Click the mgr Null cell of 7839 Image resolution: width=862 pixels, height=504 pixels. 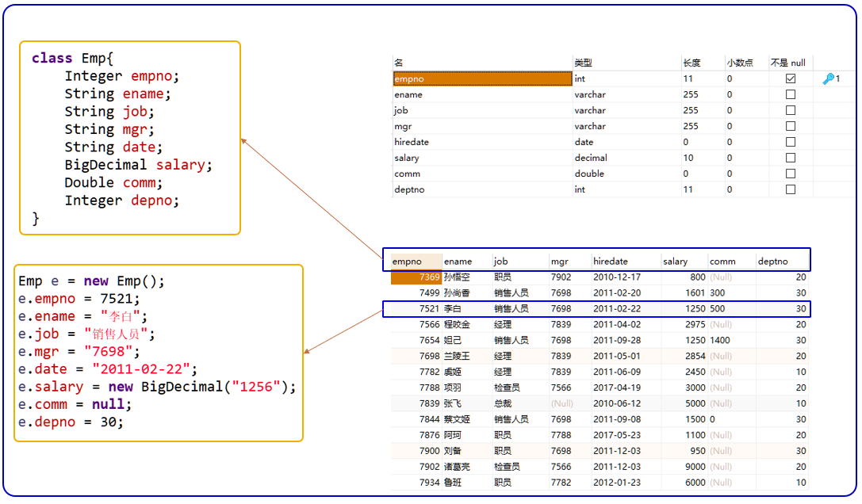tap(561, 403)
